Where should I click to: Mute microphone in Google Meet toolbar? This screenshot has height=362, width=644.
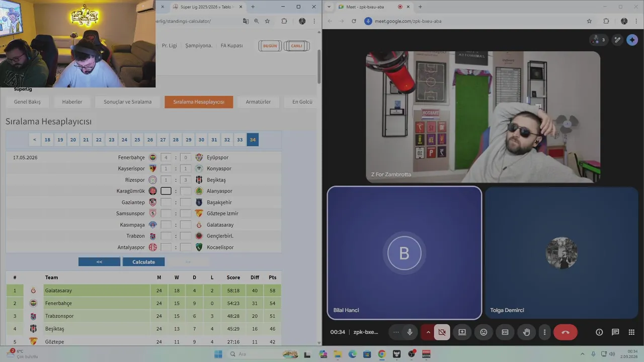point(410,332)
